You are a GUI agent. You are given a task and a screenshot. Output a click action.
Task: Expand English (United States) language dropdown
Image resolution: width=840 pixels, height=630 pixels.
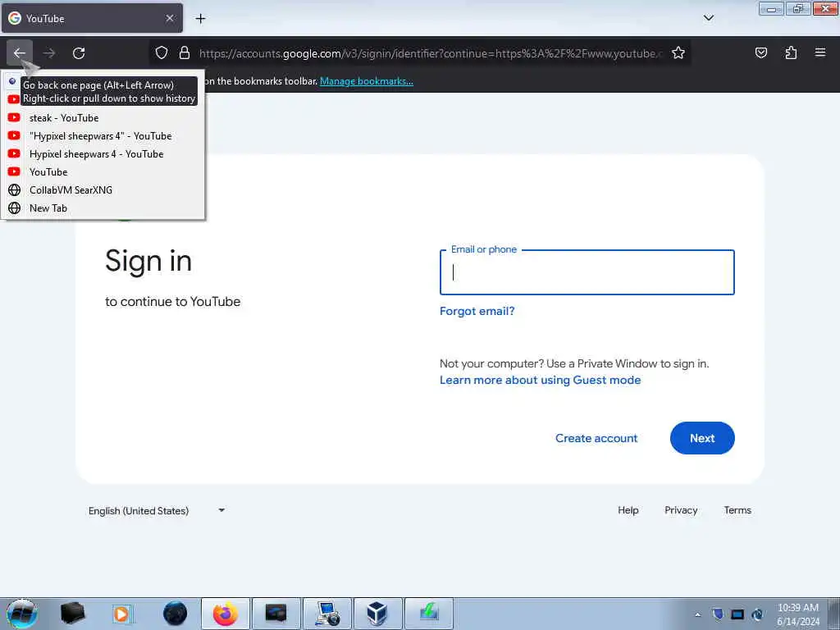pos(157,510)
